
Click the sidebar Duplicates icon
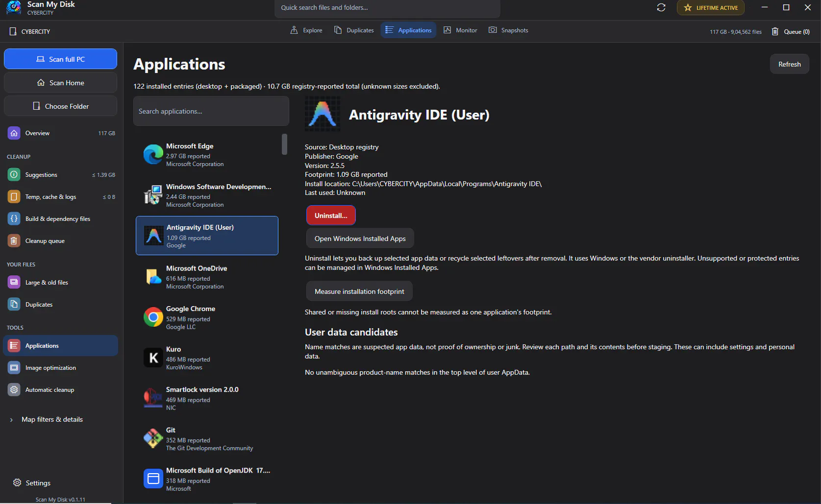click(14, 304)
